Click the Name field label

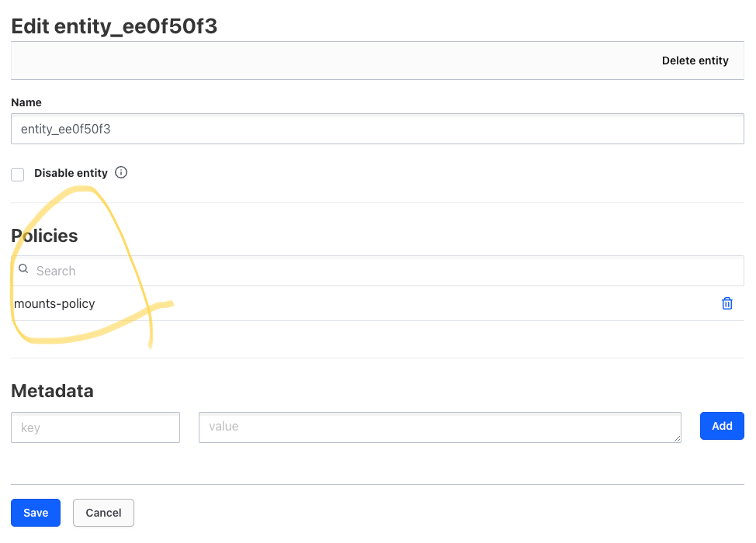[x=26, y=102]
